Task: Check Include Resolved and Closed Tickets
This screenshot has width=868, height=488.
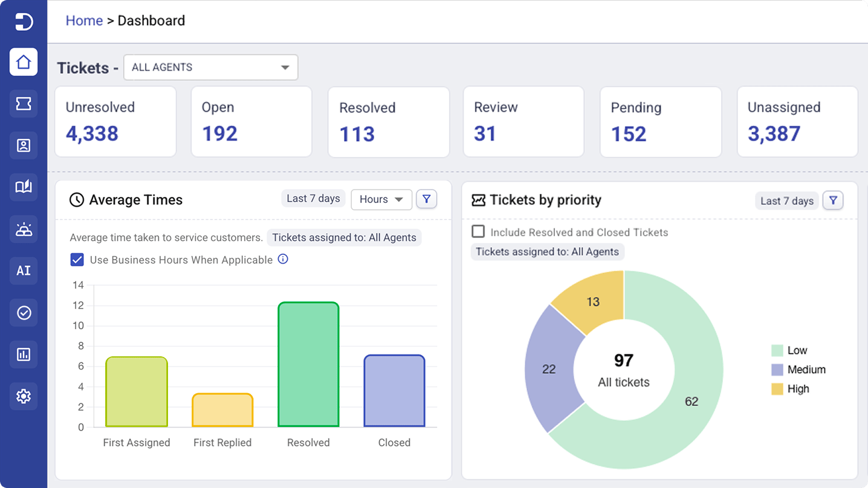Action: (x=478, y=232)
